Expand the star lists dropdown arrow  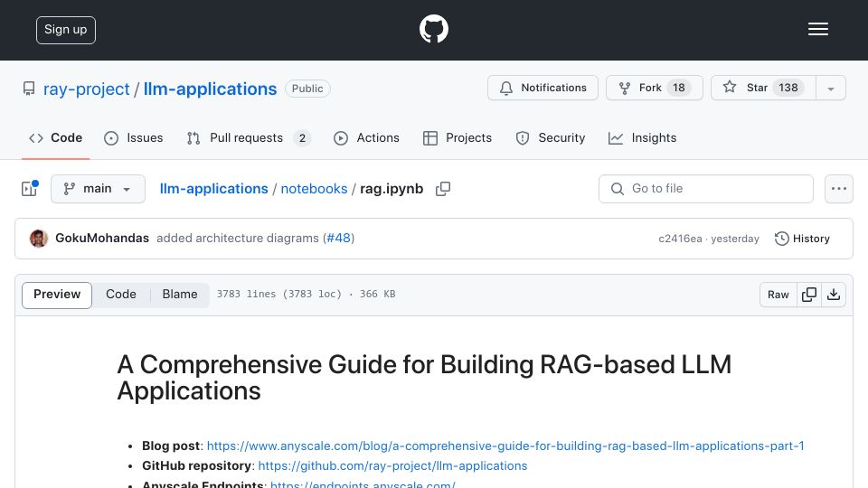click(831, 89)
